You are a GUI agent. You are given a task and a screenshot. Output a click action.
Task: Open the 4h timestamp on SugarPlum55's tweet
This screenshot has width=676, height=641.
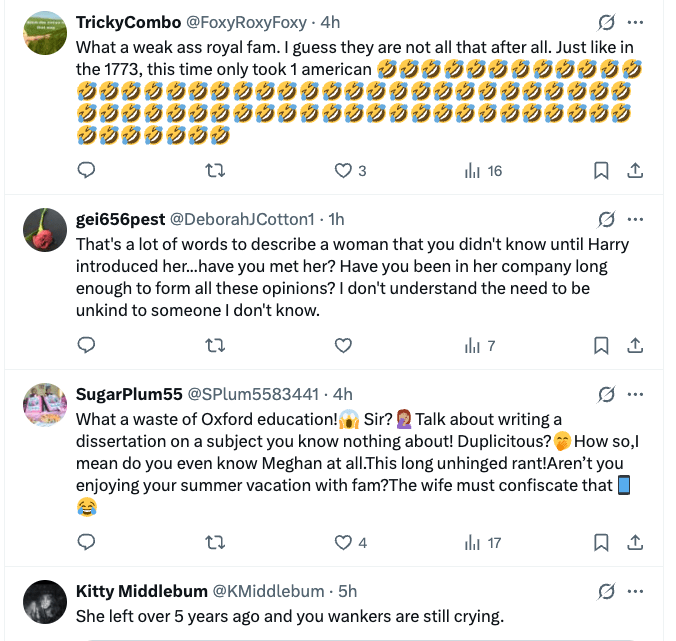pyautogui.click(x=342, y=394)
